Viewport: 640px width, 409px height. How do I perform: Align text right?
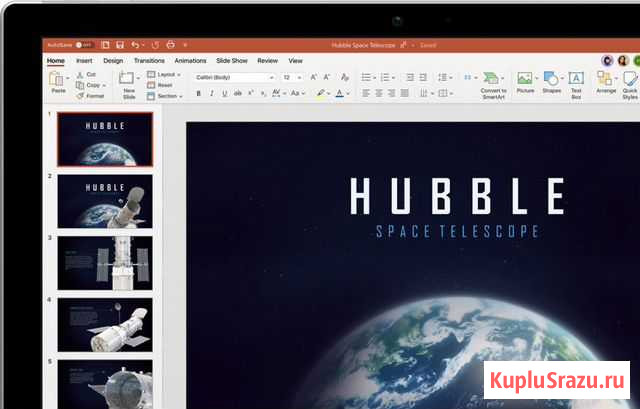(x=392, y=93)
